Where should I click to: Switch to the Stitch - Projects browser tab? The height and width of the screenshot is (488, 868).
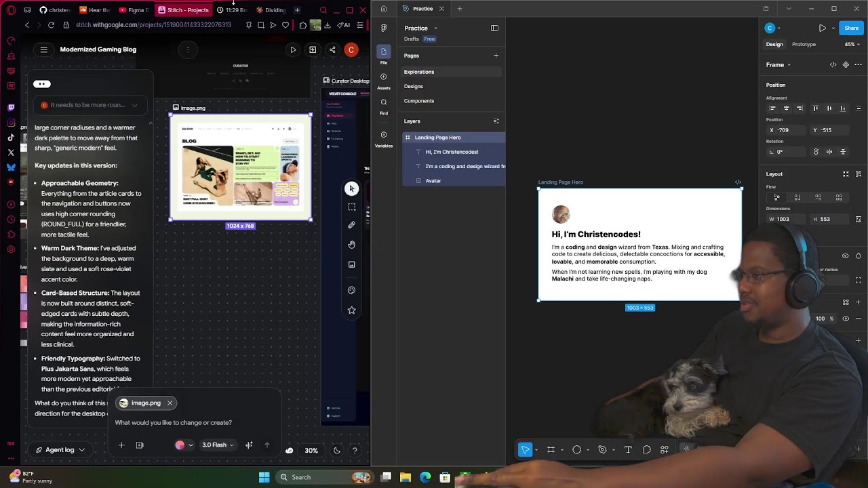point(183,10)
